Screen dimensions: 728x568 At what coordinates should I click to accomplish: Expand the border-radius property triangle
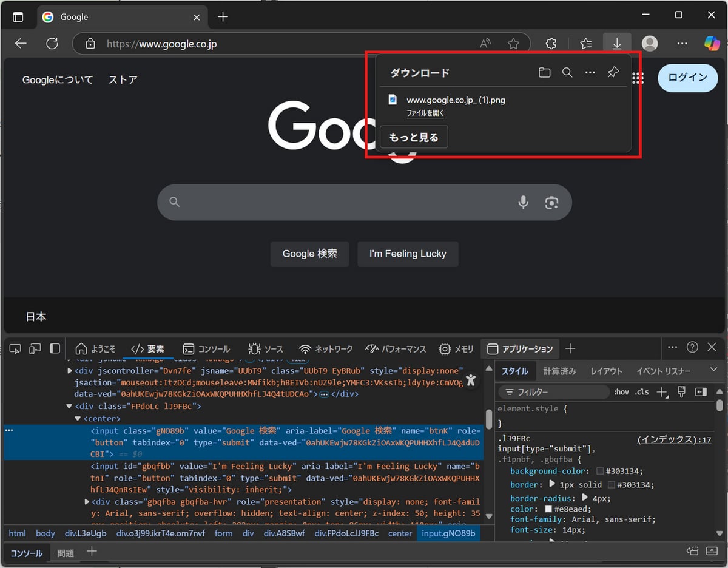coord(585,497)
